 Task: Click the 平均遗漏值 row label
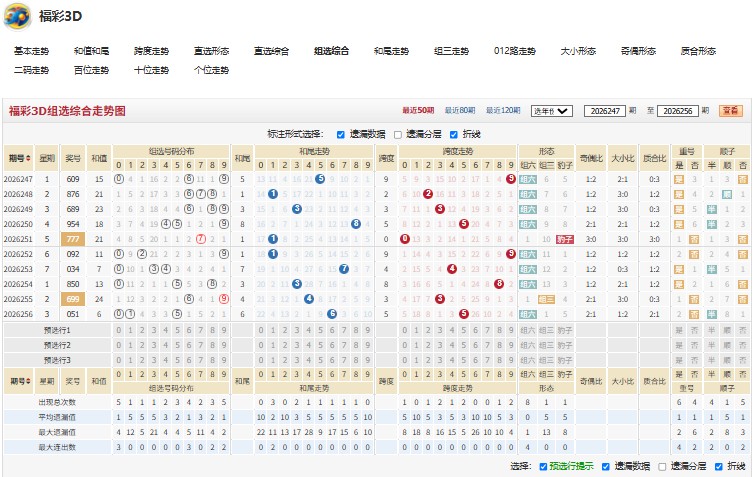[57, 417]
